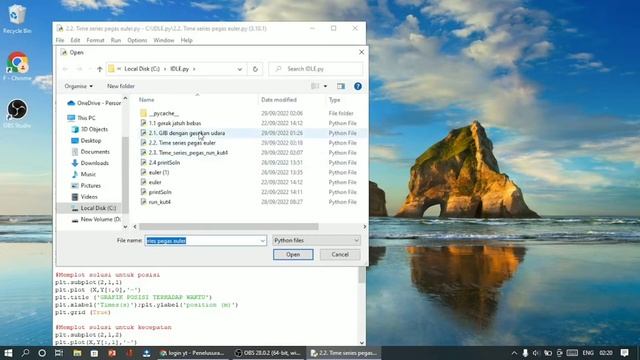Open the Recycle Bin desktop icon
Viewport: 640px width, 360px height.
[x=17, y=19]
